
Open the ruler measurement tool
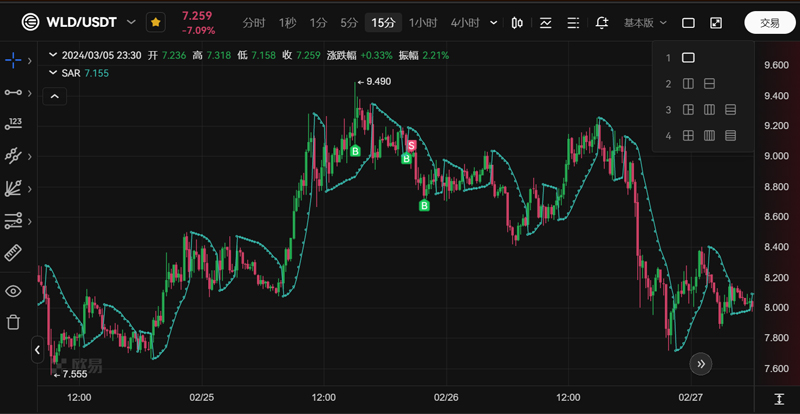point(13,253)
